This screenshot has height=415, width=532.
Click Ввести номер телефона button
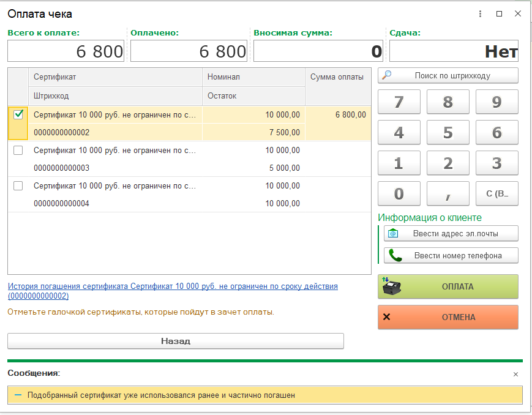tap(451, 255)
